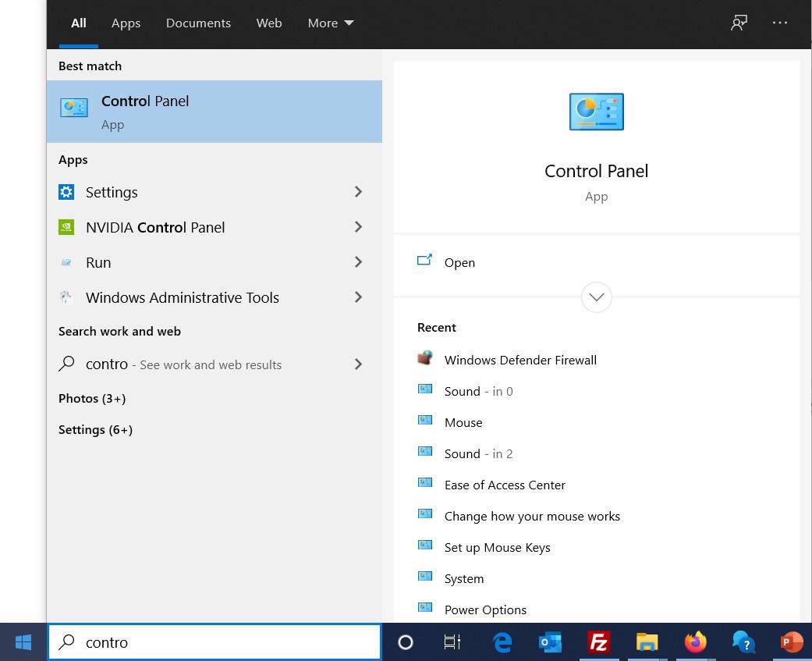Show Settings (6+) results group
The width and height of the screenshot is (812, 661).
(95, 430)
